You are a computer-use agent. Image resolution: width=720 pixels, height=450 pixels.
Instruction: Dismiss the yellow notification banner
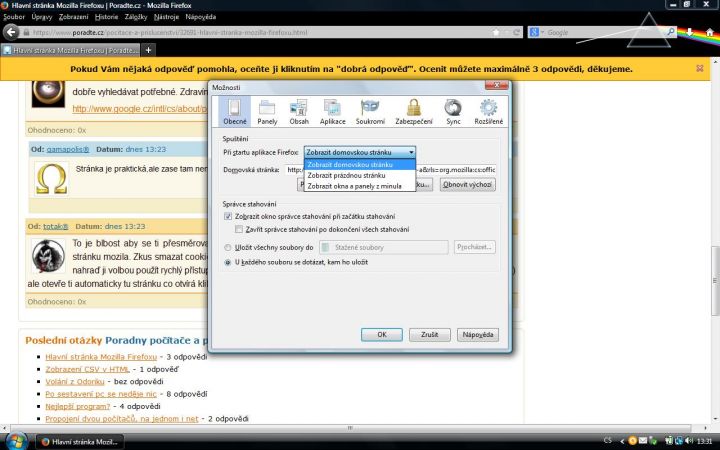coord(700,68)
